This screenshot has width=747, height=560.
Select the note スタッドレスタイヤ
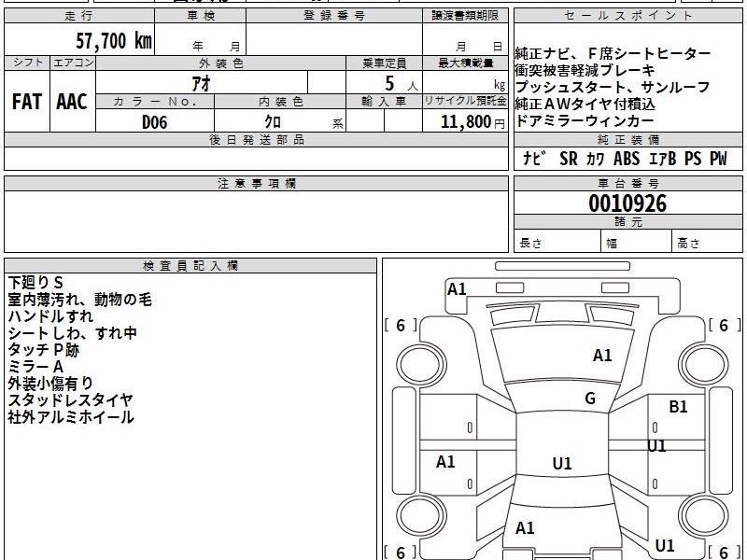tap(70, 400)
